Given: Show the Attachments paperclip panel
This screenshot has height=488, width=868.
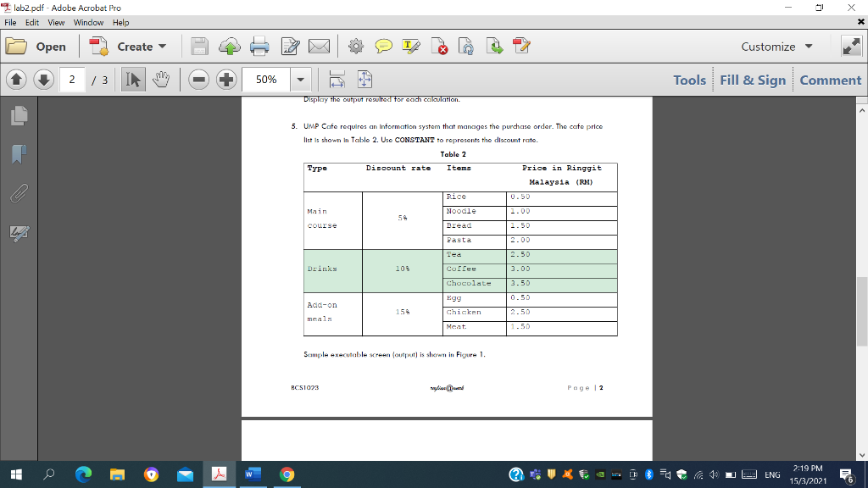Looking at the screenshot, I should pos(19,194).
